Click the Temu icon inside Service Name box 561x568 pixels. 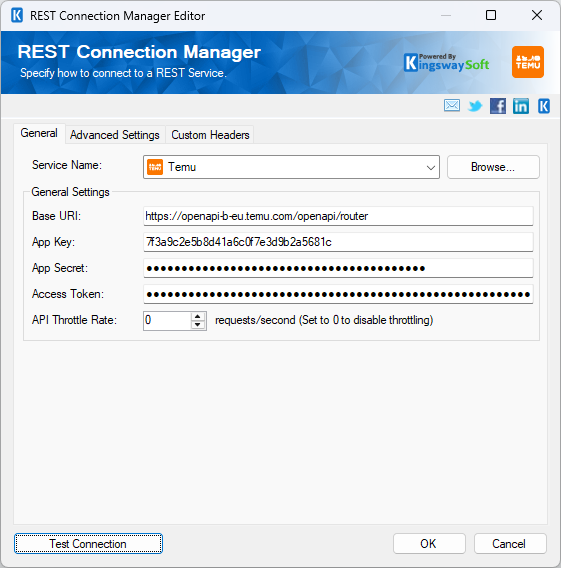click(155, 167)
